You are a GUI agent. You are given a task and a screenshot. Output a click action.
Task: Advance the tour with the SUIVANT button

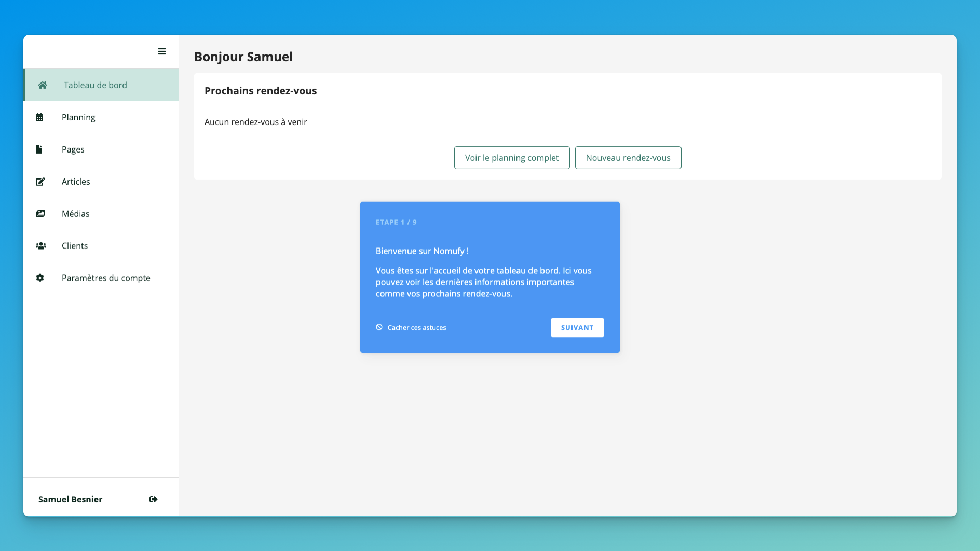[x=577, y=327]
